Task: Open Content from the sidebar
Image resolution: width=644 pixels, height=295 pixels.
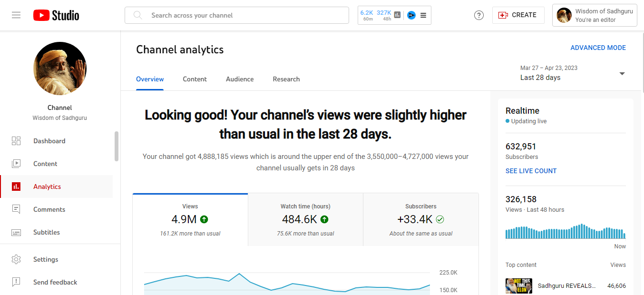Action: [x=57, y=164]
